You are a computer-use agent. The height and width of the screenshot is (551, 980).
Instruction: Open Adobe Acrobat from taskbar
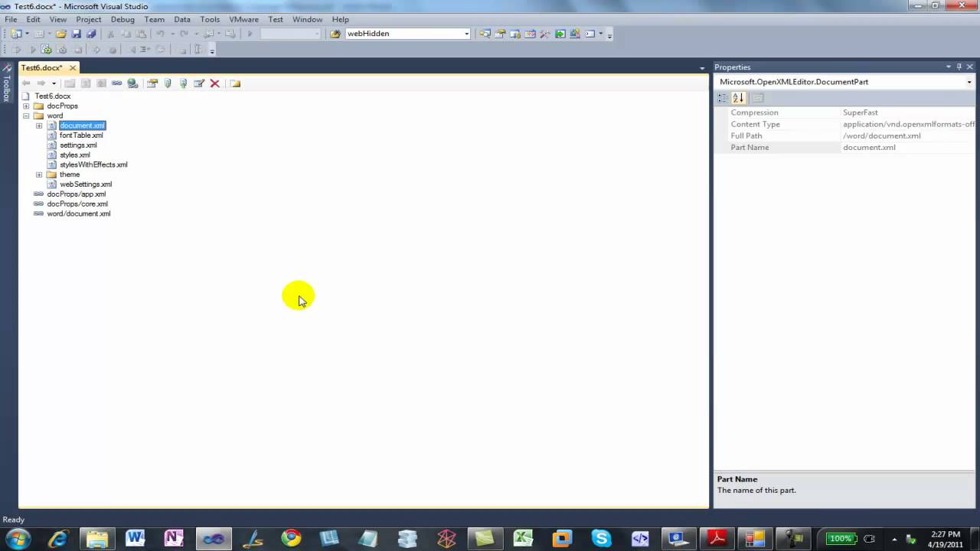click(717, 539)
